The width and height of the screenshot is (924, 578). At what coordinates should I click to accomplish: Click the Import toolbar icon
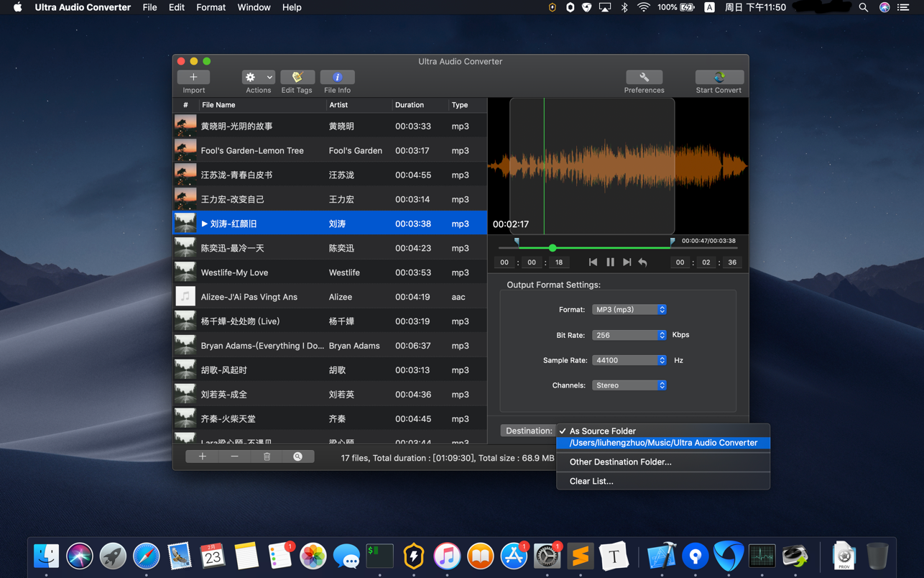click(x=193, y=78)
